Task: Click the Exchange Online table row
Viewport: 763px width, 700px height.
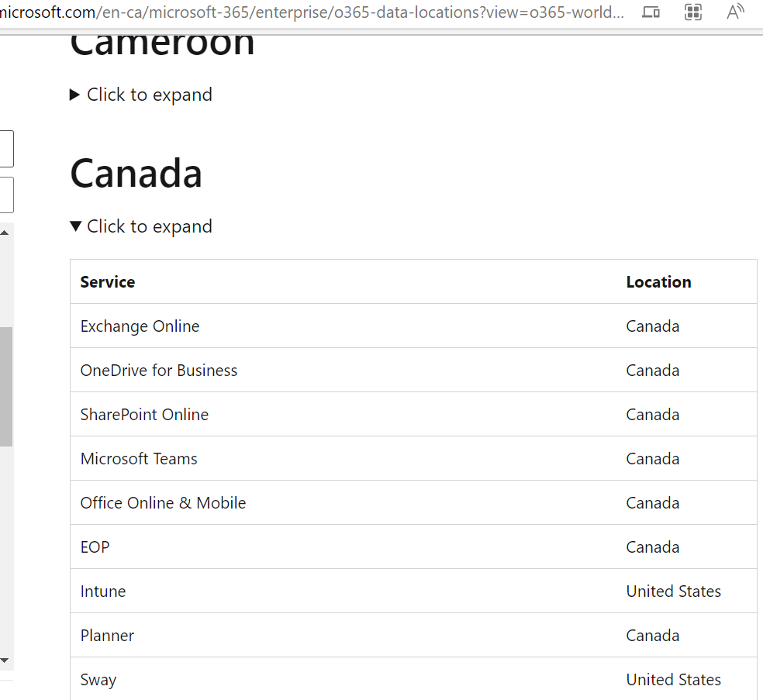Action: (x=413, y=326)
